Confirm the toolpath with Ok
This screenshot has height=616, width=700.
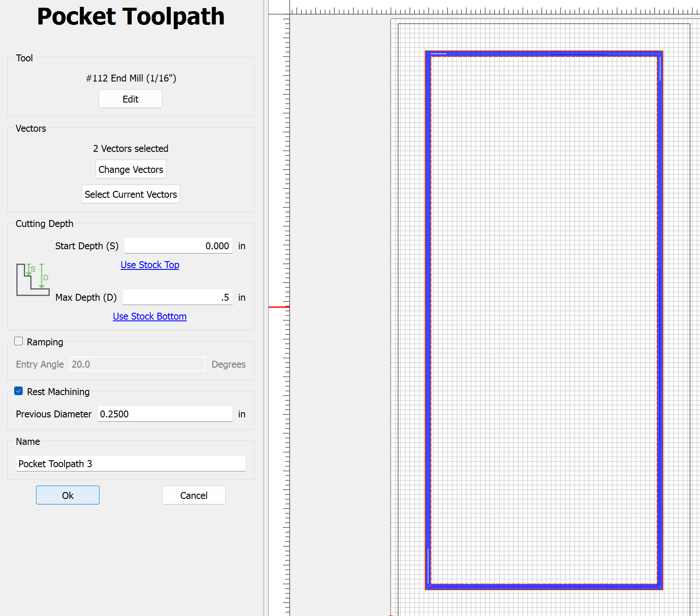pyautogui.click(x=68, y=495)
